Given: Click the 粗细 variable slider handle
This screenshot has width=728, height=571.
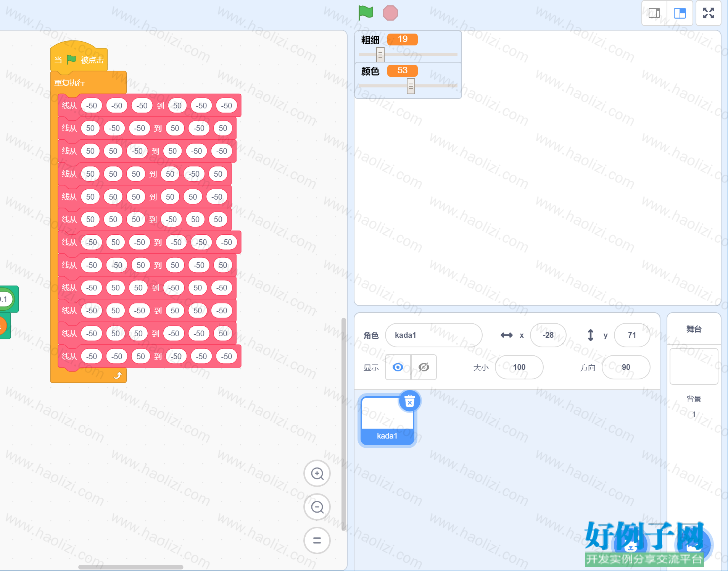Looking at the screenshot, I should 380,55.
